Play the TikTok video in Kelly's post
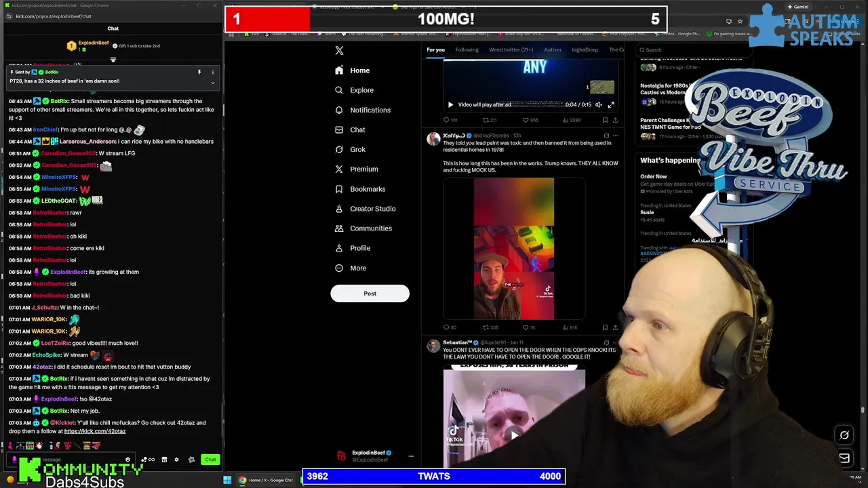Image resolution: width=868 pixels, height=488 pixels. click(x=514, y=249)
